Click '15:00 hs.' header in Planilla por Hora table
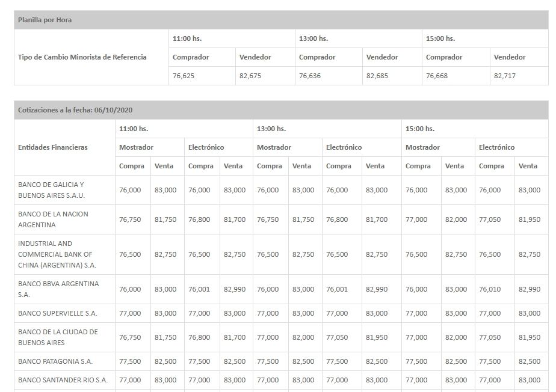 pos(440,38)
